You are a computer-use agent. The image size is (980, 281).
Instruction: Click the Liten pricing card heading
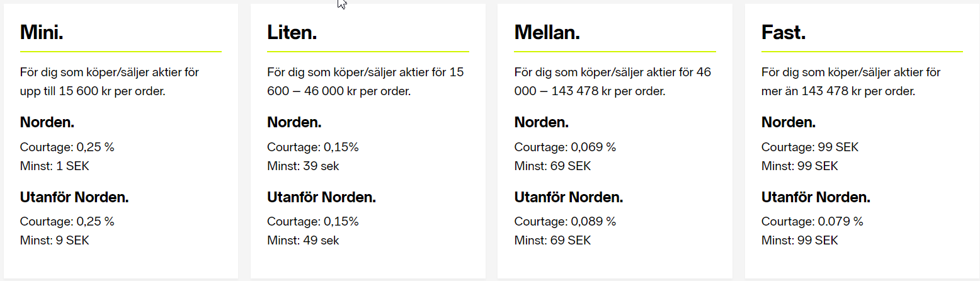click(x=292, y=33)
